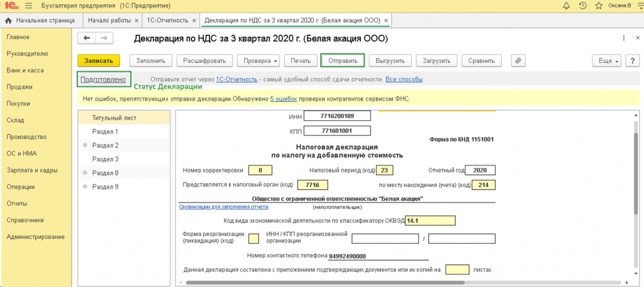Go forward with the right arrow button
Viewport: 644px width, 287px height.
[104, 38]
